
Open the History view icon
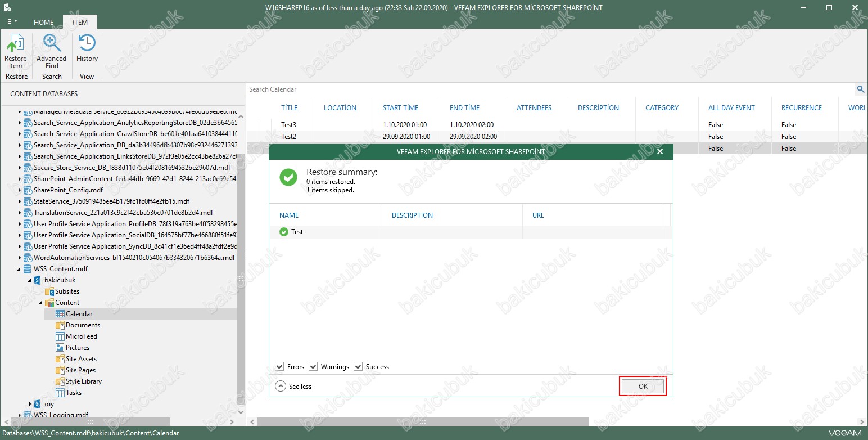pyautogui.click(x=87, y=43)
